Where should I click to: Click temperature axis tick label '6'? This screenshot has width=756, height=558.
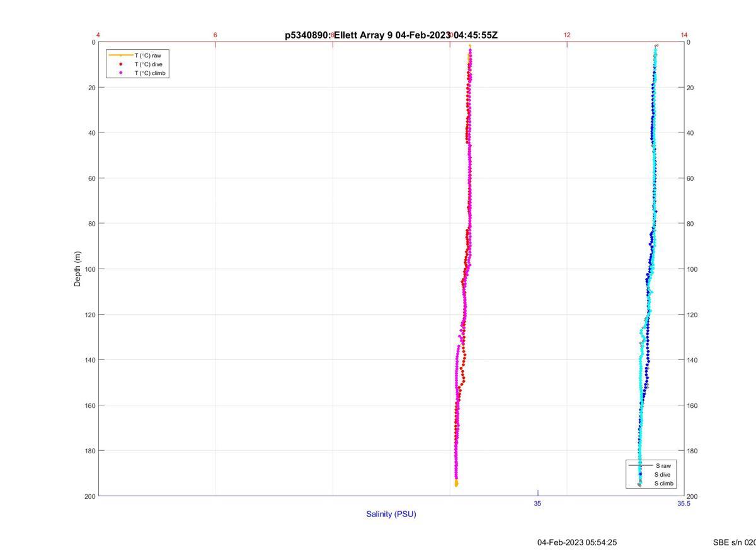(215, 35)
